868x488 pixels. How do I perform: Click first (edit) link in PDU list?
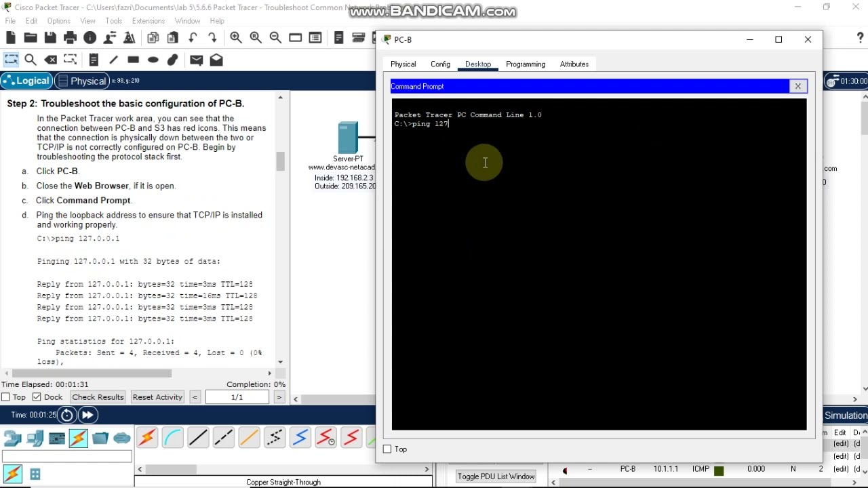click(x=841, y=444)
